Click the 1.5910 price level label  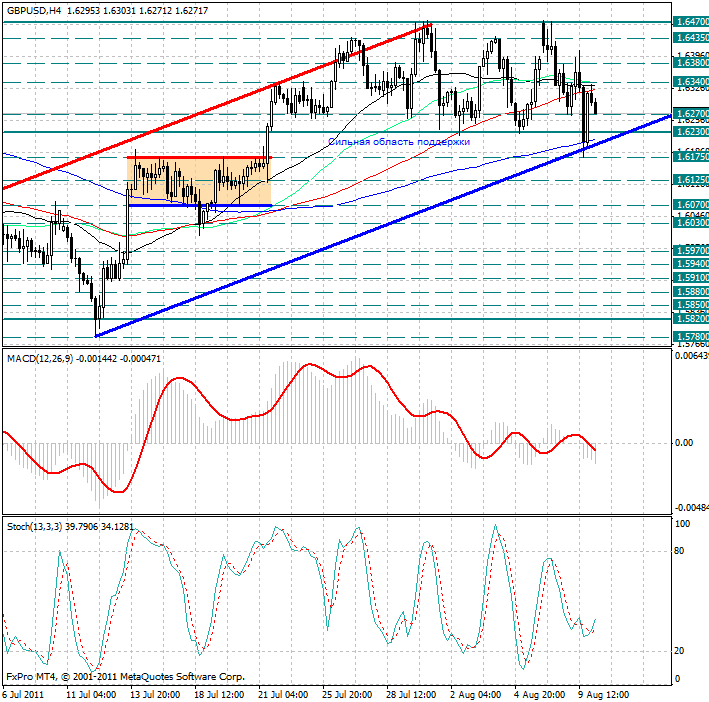(691, 278)
